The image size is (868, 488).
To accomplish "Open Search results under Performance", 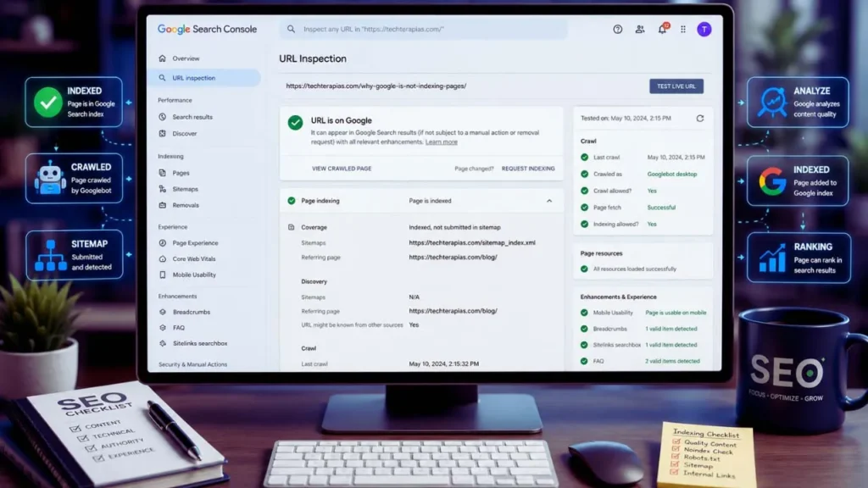I will tap(192, 117).
